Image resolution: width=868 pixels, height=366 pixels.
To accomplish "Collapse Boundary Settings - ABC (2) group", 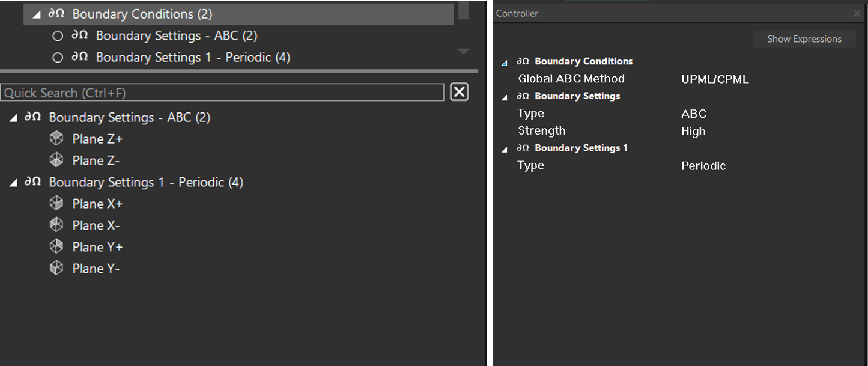I will (13, 118).
